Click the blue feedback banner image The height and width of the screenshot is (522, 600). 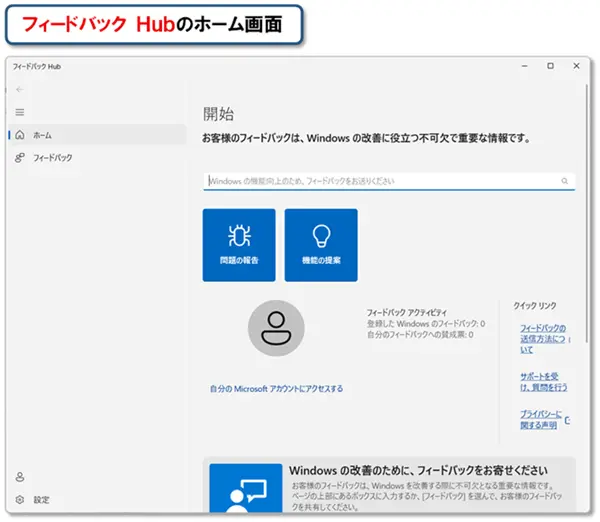pyautogui.click(x=246, y=488)
